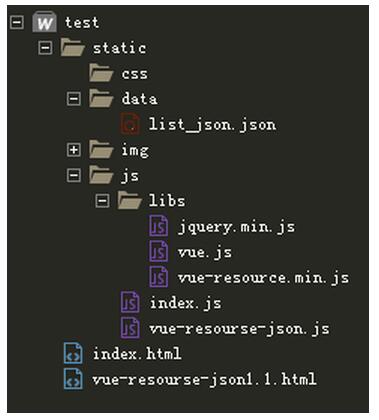Collapse the libs folder
Image resolution: width=379 pixels, height=420 pixels.
tap(102, 201)
